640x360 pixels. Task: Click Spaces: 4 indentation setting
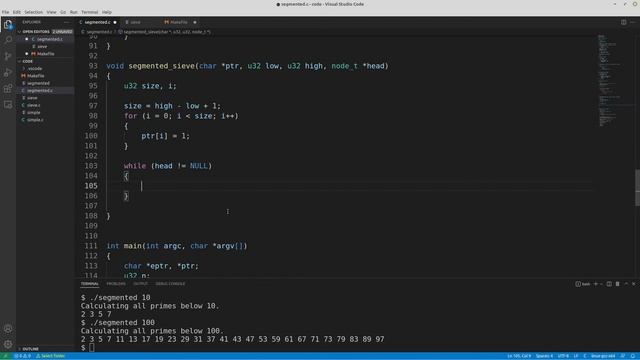pyautogui.click(x=544, y=356)
